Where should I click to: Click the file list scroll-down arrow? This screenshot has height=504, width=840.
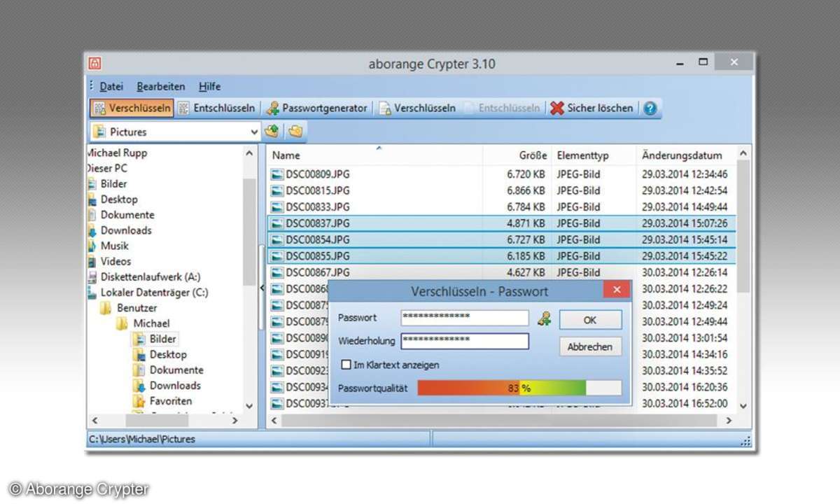743,406
